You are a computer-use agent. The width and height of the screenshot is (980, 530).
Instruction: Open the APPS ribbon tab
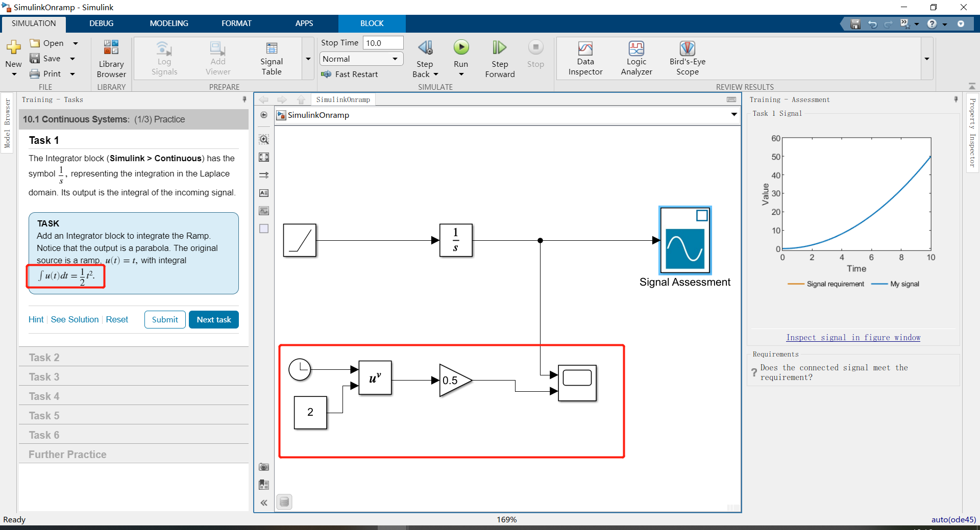[x=304, y=23]
